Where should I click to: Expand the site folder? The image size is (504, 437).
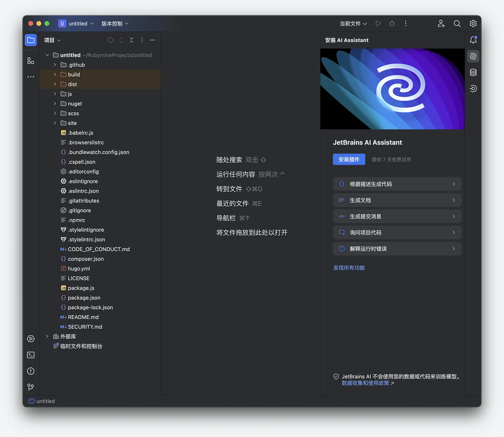(x=55, y=123)
